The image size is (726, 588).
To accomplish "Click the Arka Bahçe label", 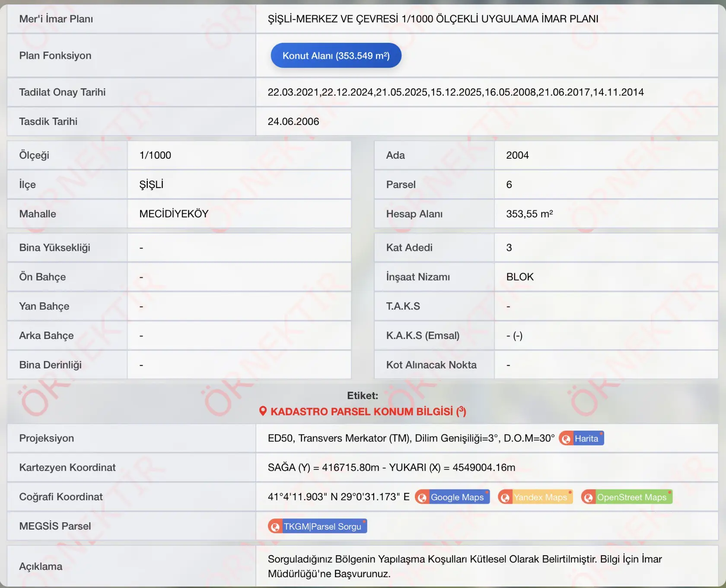I will 46,336.
